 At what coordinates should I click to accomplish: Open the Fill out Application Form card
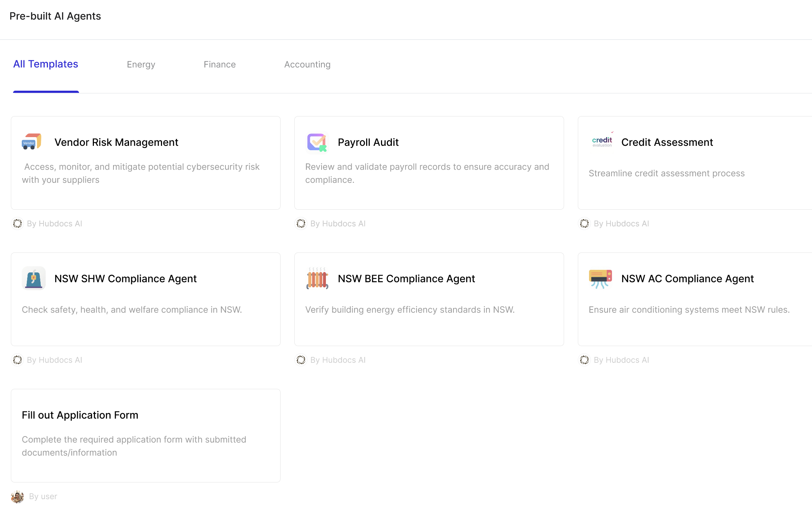click(145, 435)
